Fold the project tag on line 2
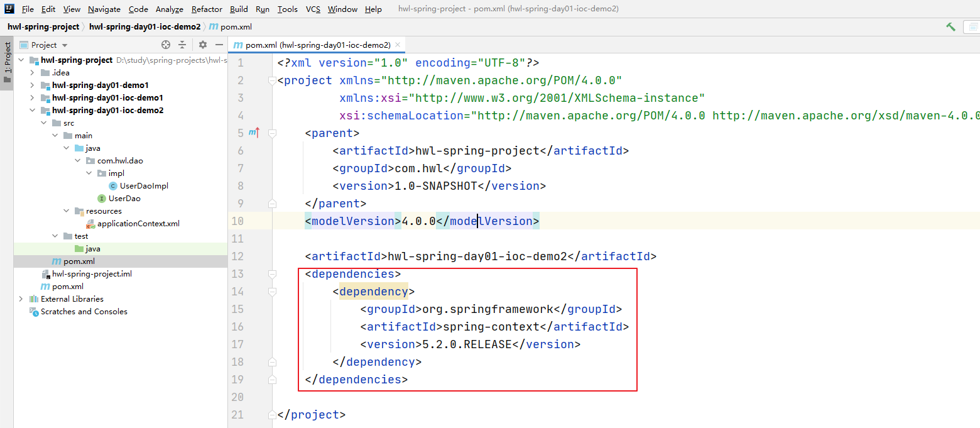The height and width of the screenshot is (428, 980). pos(271,80)
